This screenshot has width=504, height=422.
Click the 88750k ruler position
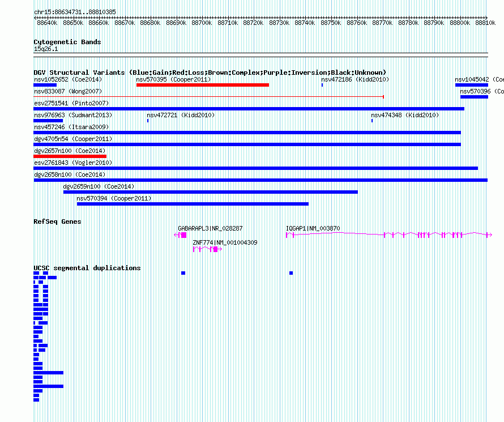[x=331, y=23]
